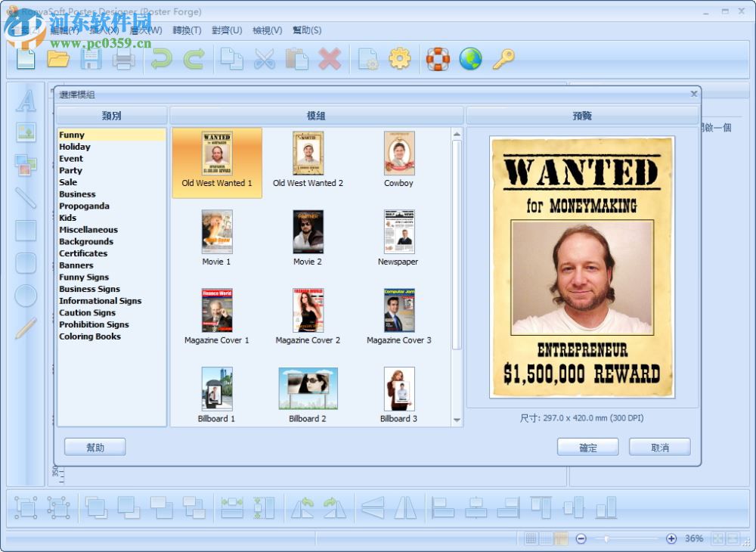Select the Line drawing tool

pos(26,197)
